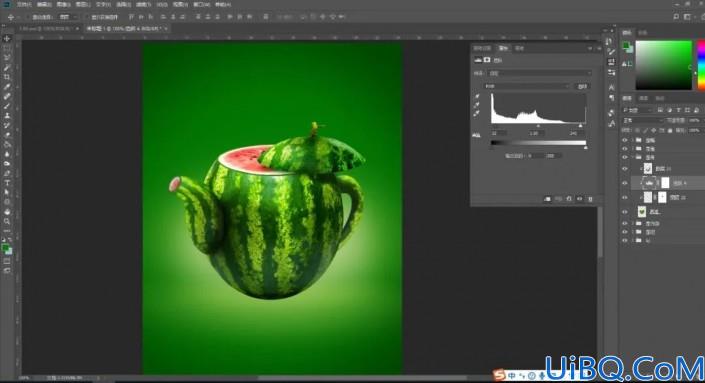Hide the bottommost layer group
The width and height of the screenshot is (705, 383).
tap(625, 240)
